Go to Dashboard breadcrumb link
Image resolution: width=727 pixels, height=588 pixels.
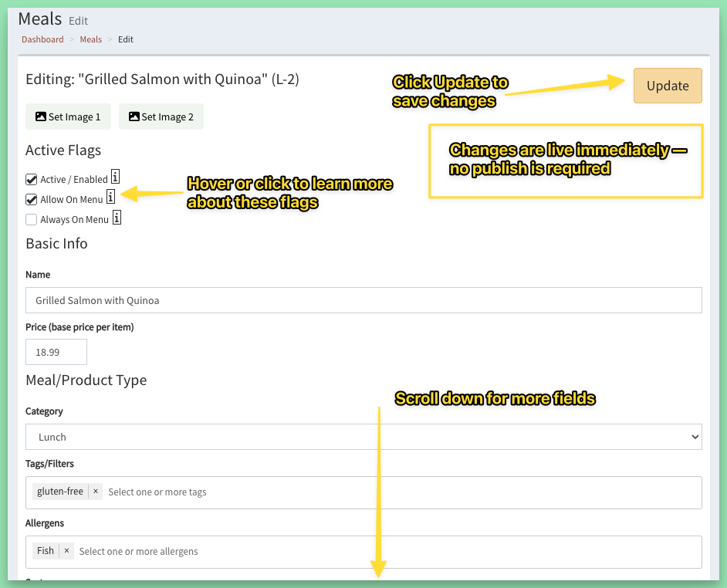[42, 39]
